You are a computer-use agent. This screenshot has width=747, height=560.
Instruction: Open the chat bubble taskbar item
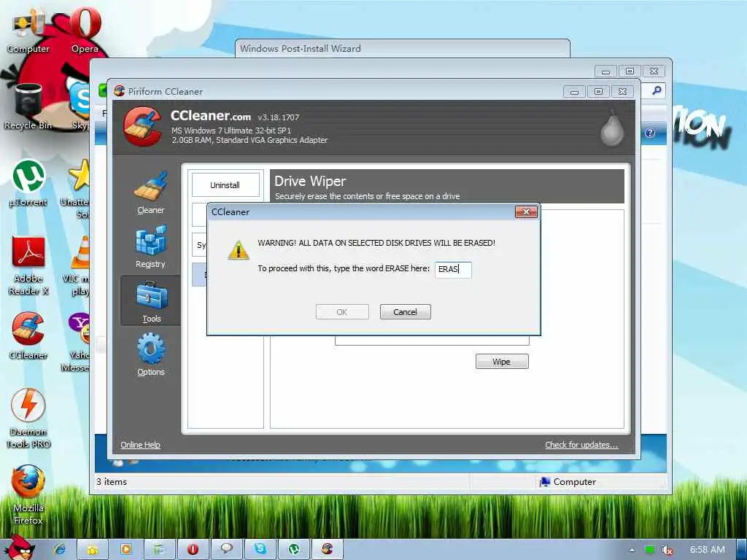coord(227,550)
